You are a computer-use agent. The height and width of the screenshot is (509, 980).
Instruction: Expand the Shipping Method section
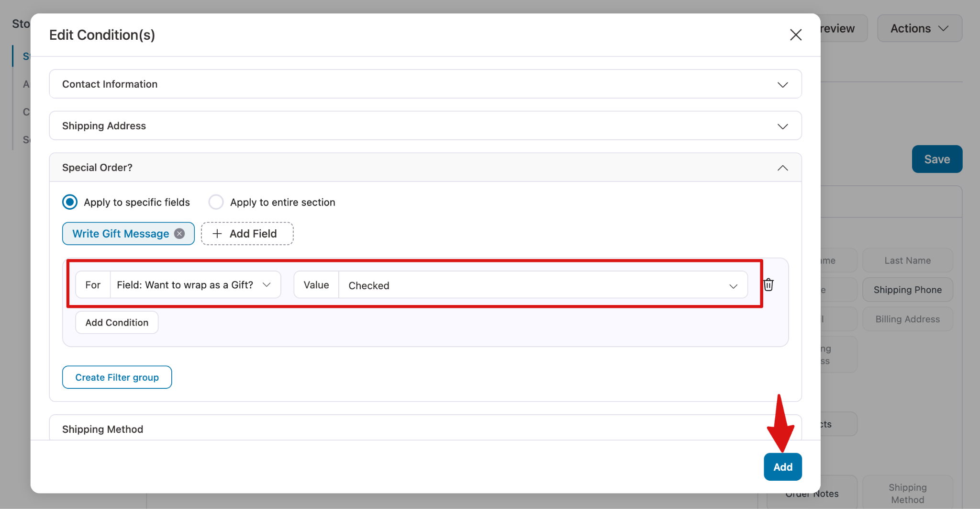[x=416, y=429]
